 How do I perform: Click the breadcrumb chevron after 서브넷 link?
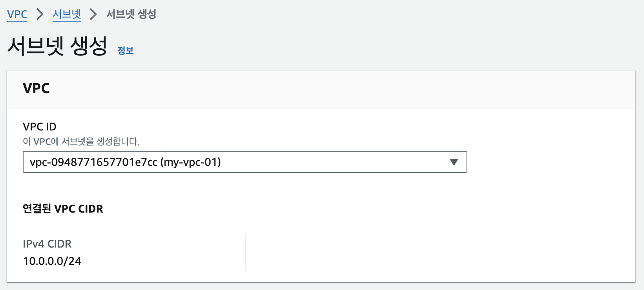pyautogui.click(x=93, y=15)
